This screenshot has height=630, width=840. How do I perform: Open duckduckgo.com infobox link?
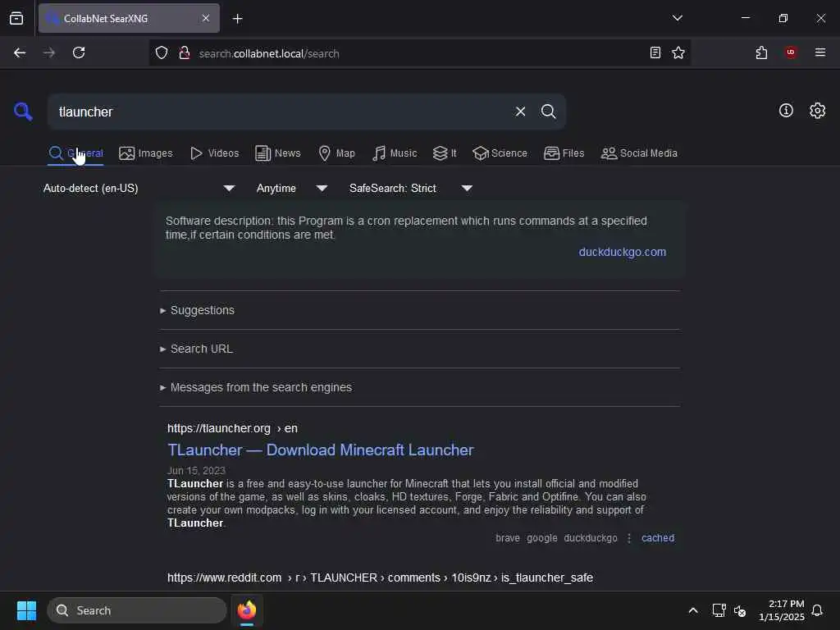[622, 252]
